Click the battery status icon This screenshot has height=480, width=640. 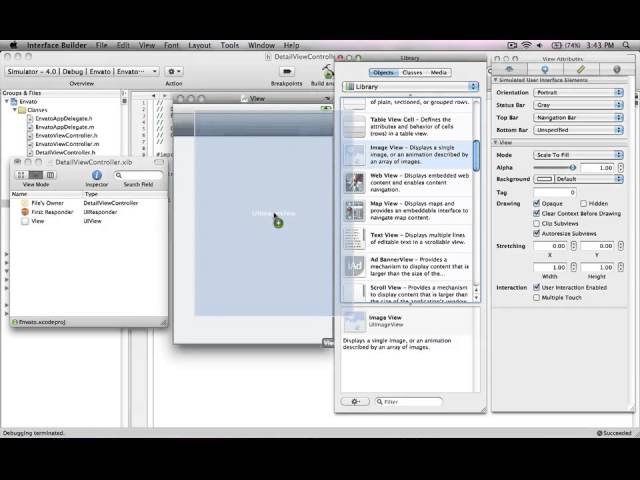[x=556, y=45]
